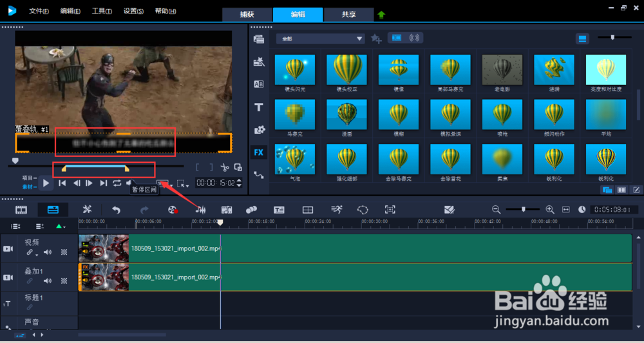Undo the last action
This screenshot has height=343, width=644.
[116, 210]
